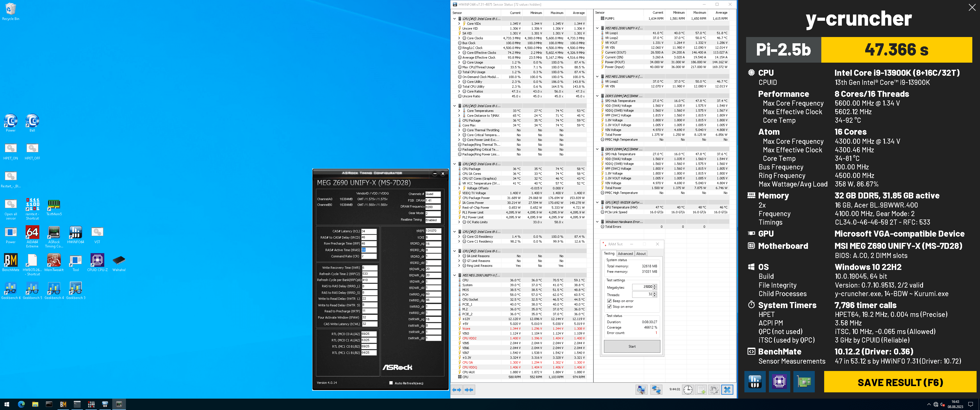Open CPU-Z from the BenchMate bottom bar

(x=779, y=382)
